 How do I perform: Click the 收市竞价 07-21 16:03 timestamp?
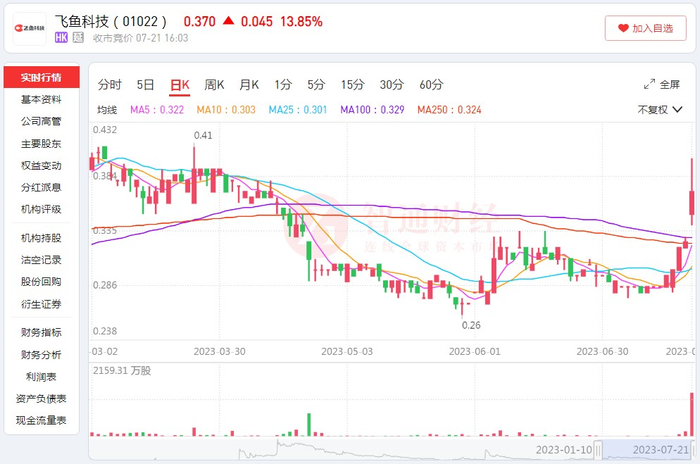point(141,38)
